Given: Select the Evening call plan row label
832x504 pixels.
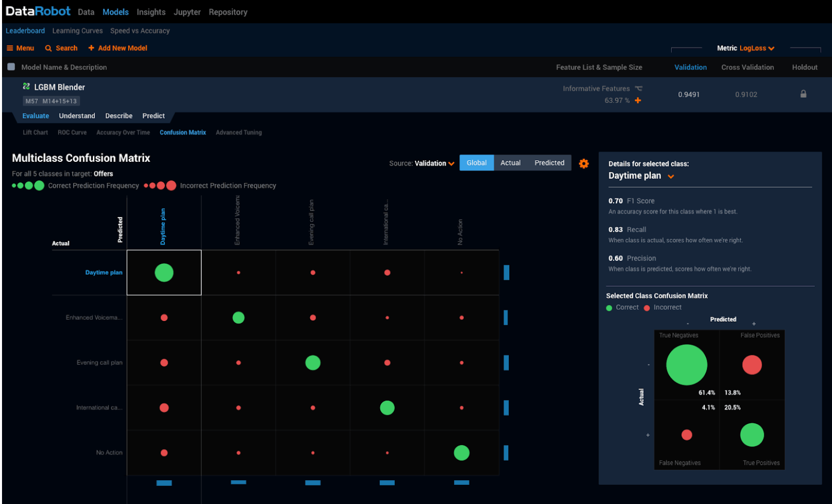Looking at the screenshot, I should [99, 362].
